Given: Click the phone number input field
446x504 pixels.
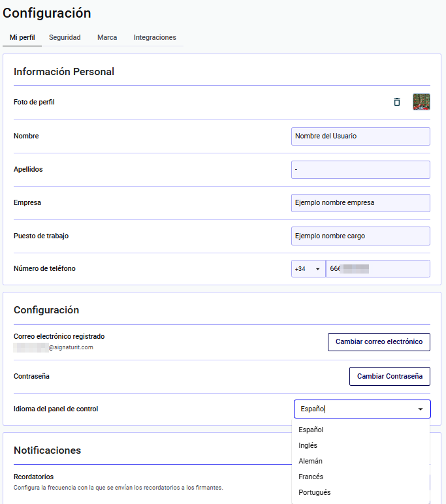Looking at the screenshot, I should pos(377,269).
